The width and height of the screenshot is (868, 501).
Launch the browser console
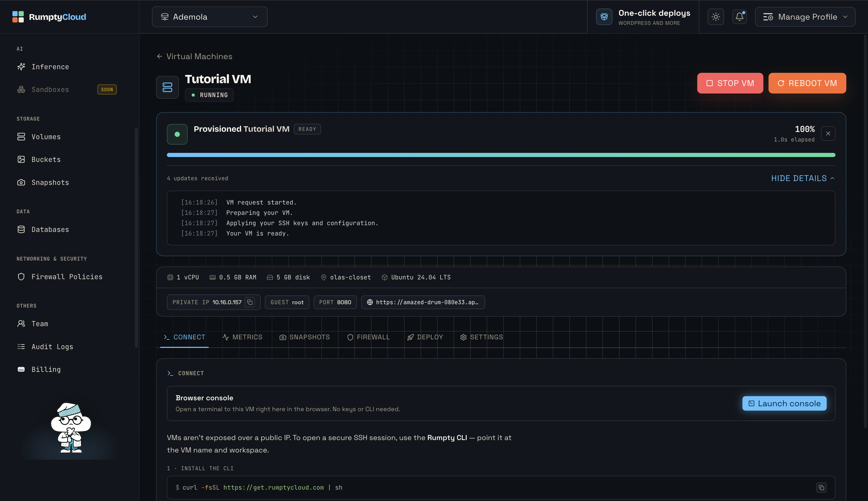(x=784, y=403)
